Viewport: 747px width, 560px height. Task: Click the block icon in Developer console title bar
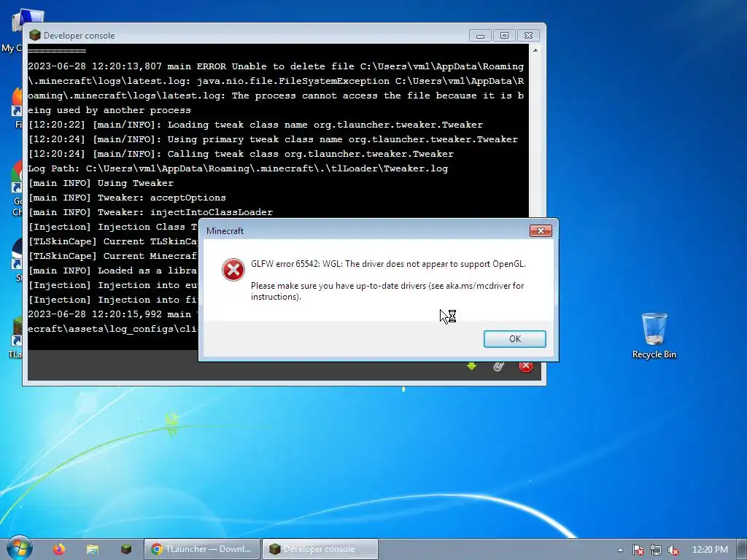(35, 35)
